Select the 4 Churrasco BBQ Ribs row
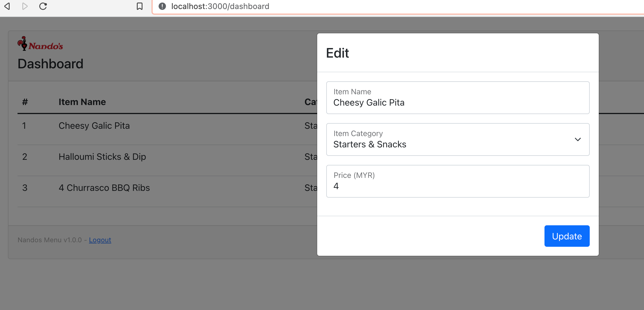644x310 pixels. [167, 192]
